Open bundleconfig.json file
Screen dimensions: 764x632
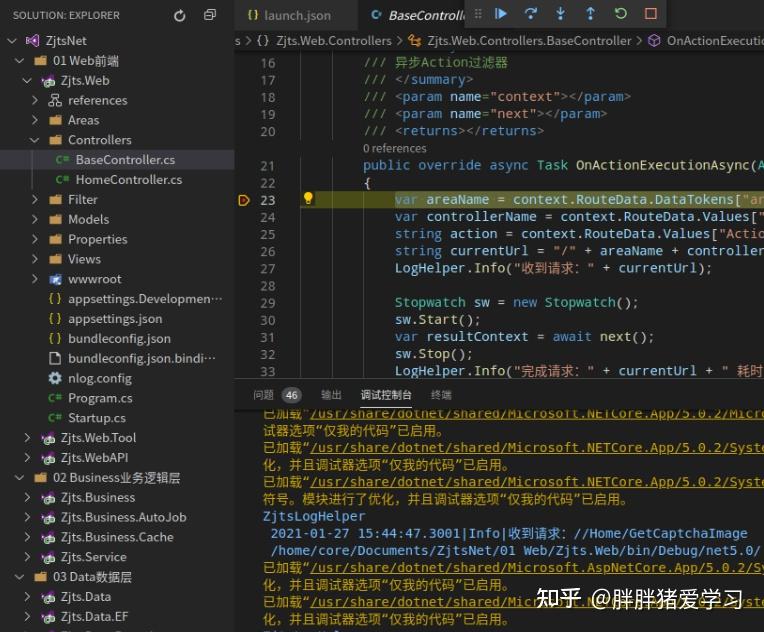117,339
